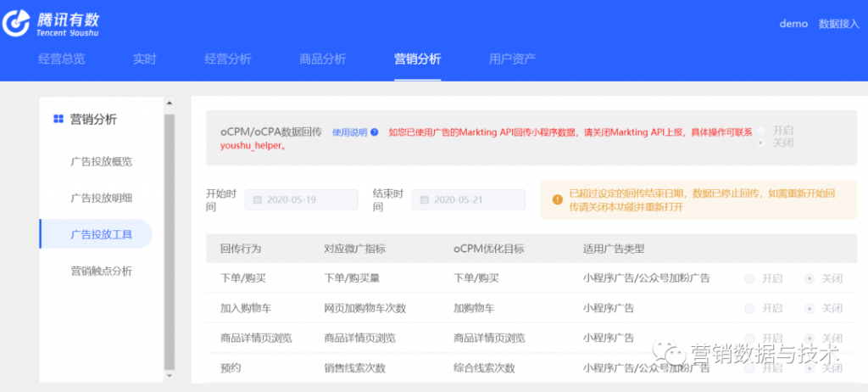Enable 开启 radio for 商品详情页浏览 row

pos(749,338)
